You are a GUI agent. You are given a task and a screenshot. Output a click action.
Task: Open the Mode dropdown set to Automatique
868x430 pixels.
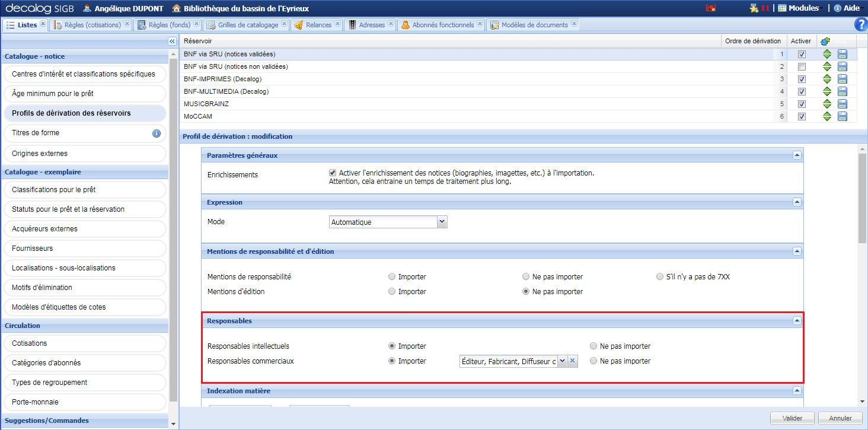(x=442, y=221)
